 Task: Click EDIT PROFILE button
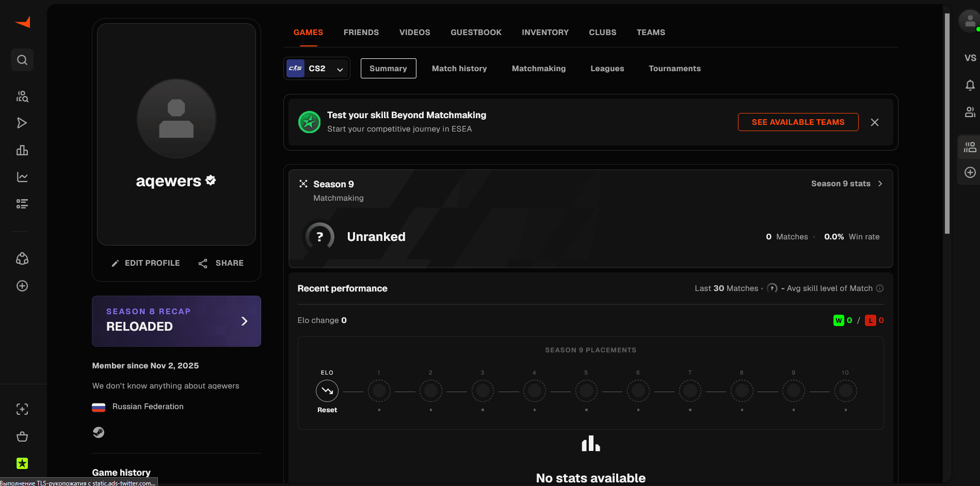pyautogui.click(x=146, y=263)
